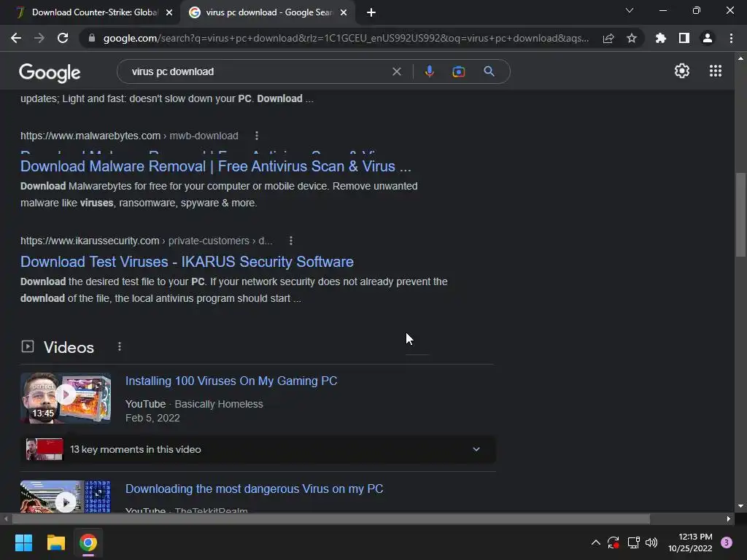Screen dimensions: 747x560
Task: Share this page icon in address bar
Action: coord(608,38)
